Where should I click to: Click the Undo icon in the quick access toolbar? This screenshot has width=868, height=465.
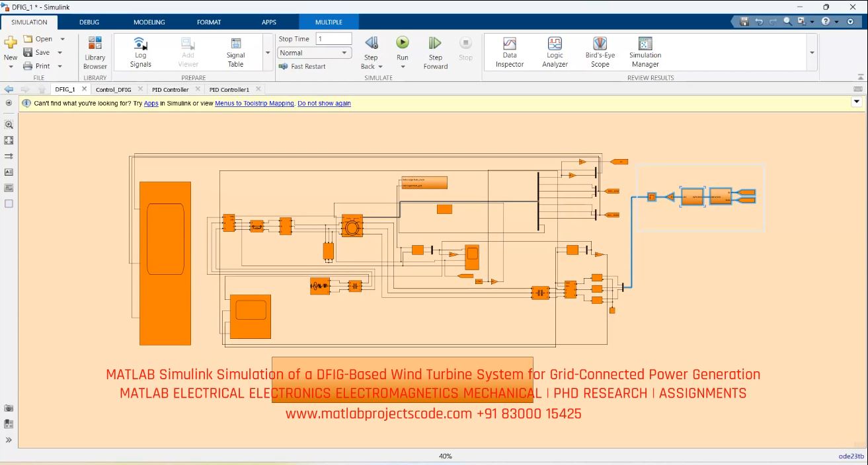coord(760,22)
